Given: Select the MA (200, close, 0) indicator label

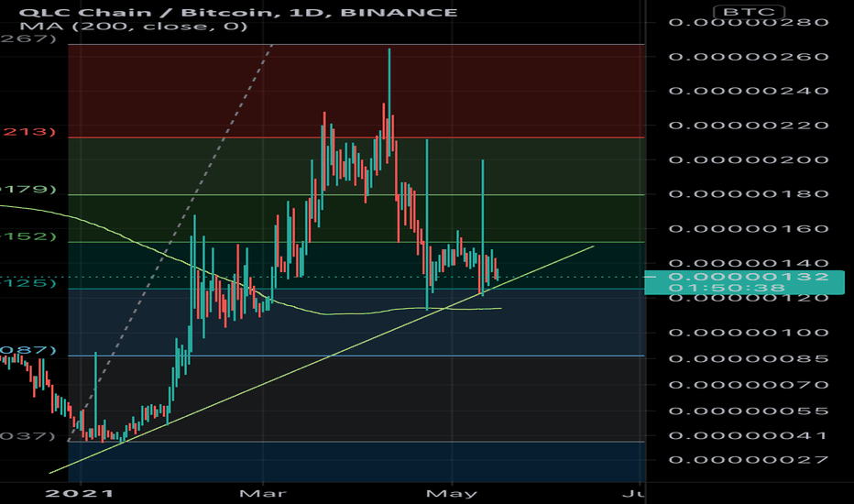Looking at the screenshot, I should 134,26.
